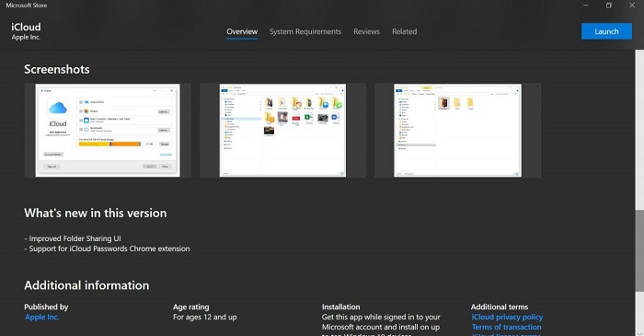Click the Apple Inc. text under iCloud title
Screen dimensions: 644x336
(x=26, y=37)
